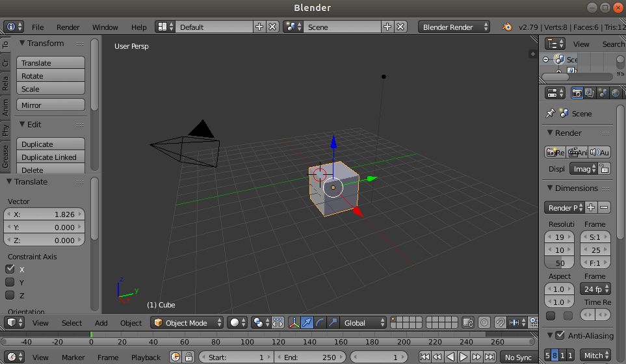Switch to World properties globe tab
This screenshot has width=626, height=364.
click(x=616, y=93)
